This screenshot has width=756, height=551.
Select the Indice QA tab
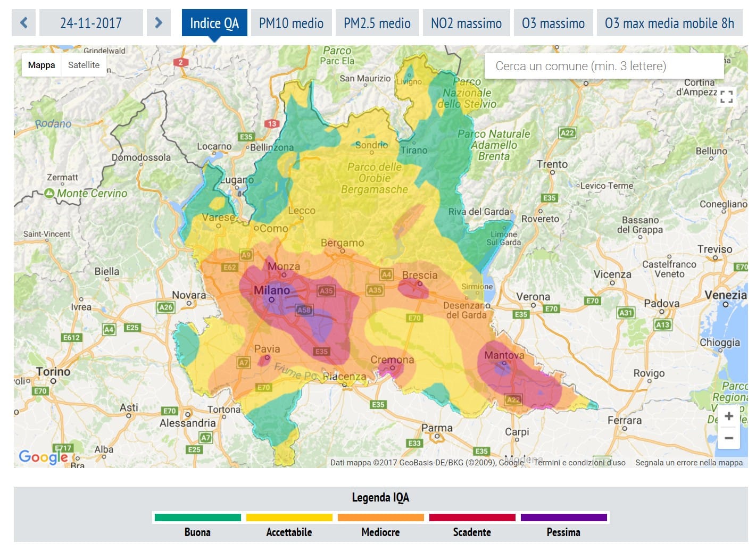click(x=214, y=23)
